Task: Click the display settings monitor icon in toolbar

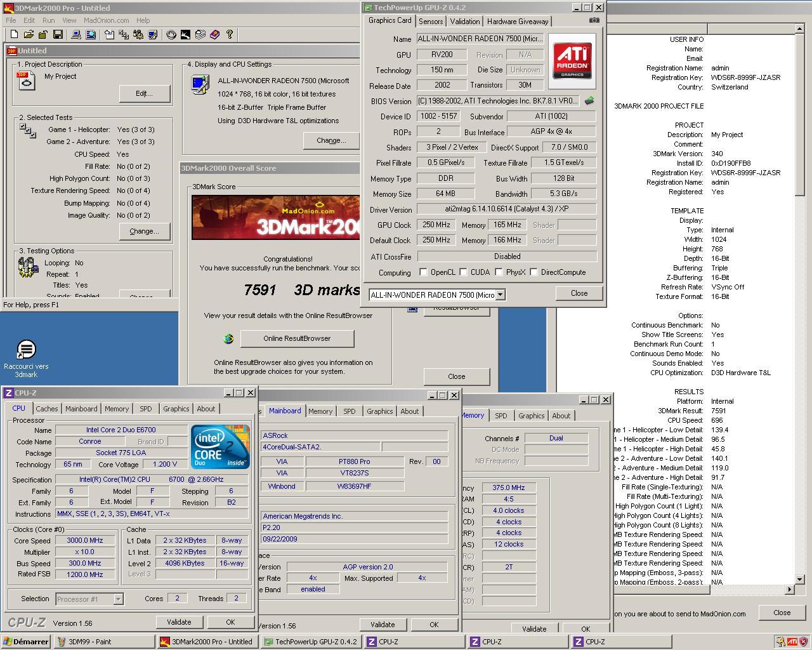Action: pos(153,34)
